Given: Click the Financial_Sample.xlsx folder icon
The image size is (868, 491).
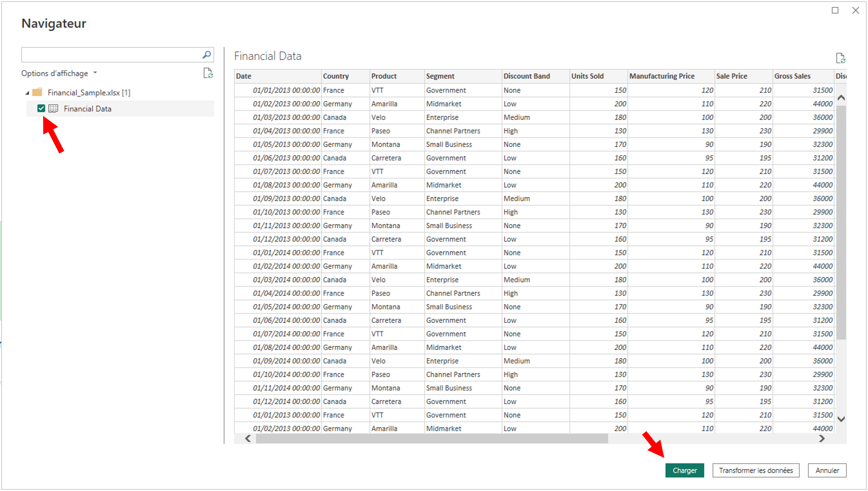Looking at the screenshot, I should [37, 92].
